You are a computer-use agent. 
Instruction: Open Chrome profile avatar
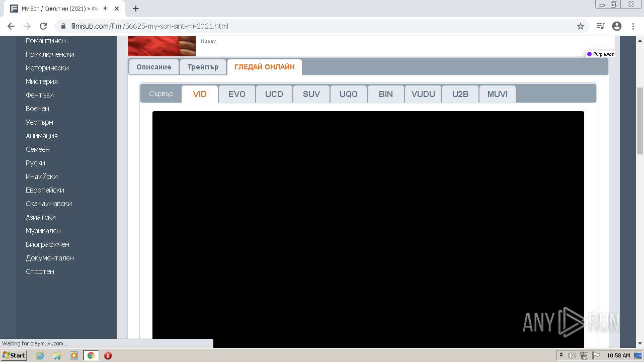[x=617, y=26]
